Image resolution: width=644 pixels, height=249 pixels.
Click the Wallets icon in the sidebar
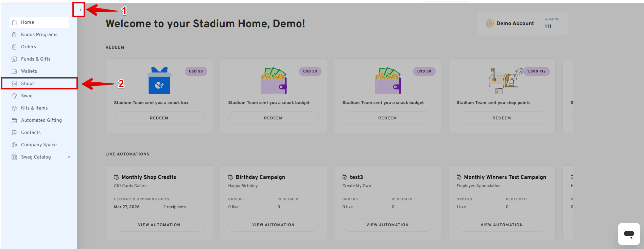pyautogui.click(x=14, y=71)
